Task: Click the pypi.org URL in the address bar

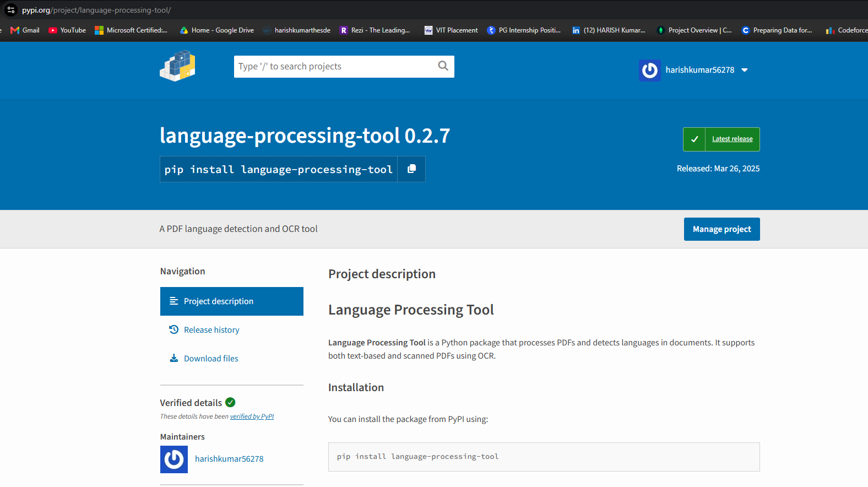Action: point(96,10)
